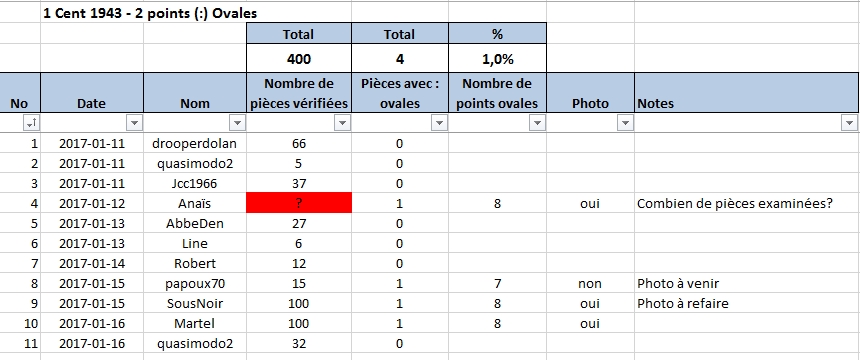
Task: Open the Notes column filter dropdown
Action: coord(848,124)
